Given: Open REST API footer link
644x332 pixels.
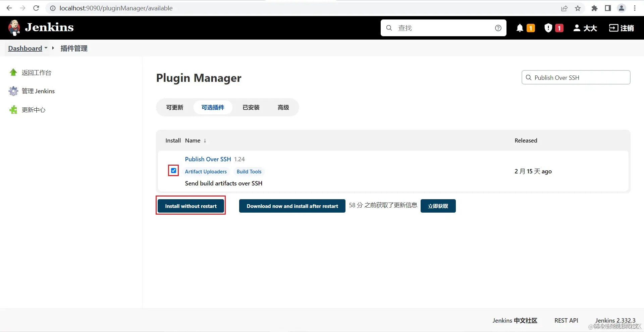Looking at the screenshot, I should 566,321.
